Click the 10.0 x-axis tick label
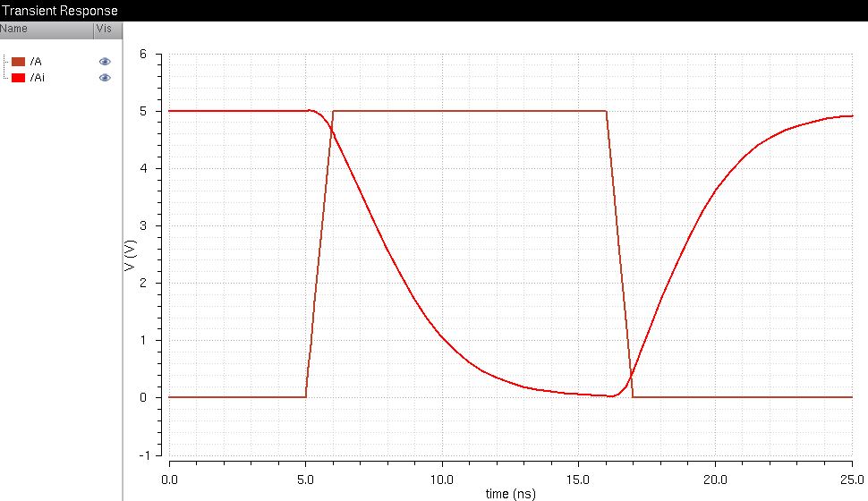Viewport: 868px width, 501px height. 442,480
